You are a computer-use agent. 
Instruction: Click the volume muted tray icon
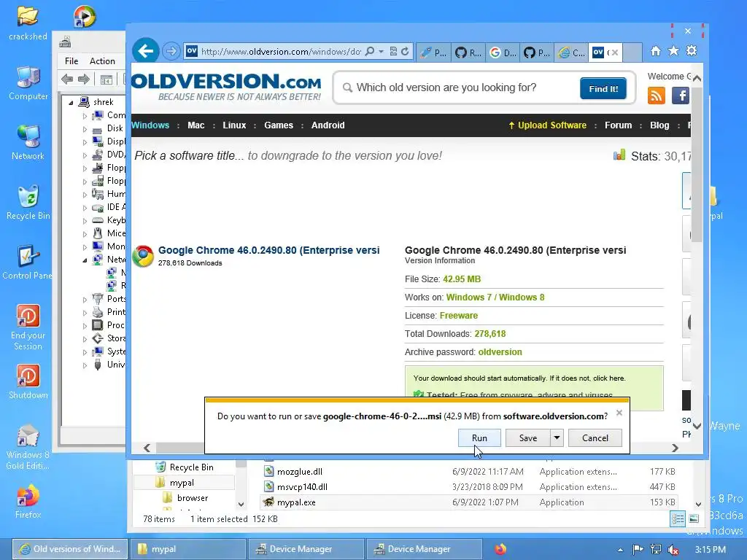(x=673, y=550)
